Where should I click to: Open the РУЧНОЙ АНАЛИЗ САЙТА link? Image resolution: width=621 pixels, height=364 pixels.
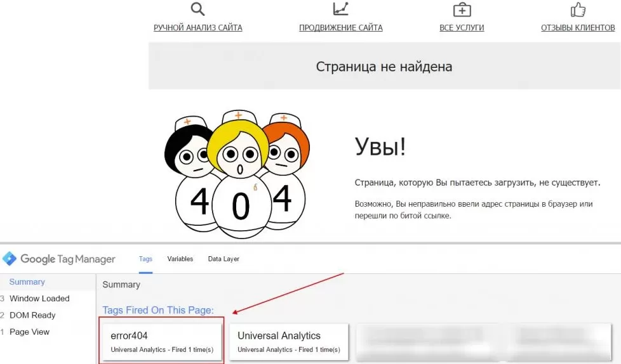198,28
